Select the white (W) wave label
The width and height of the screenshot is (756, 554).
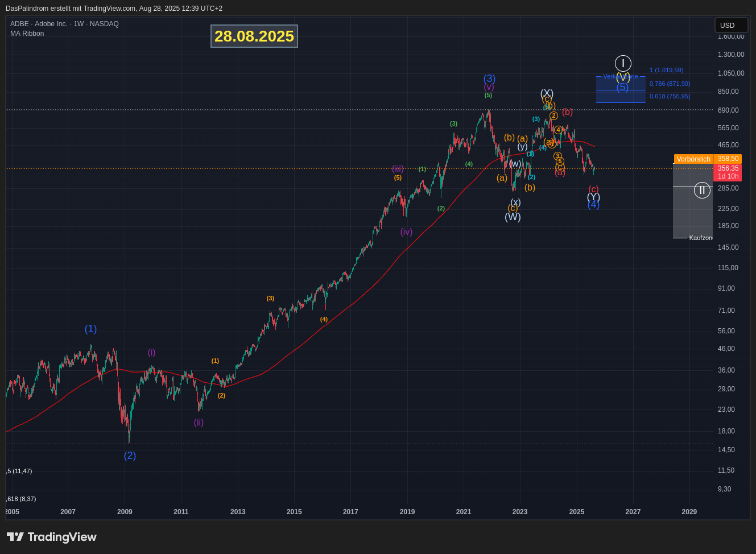pos(513,217)
